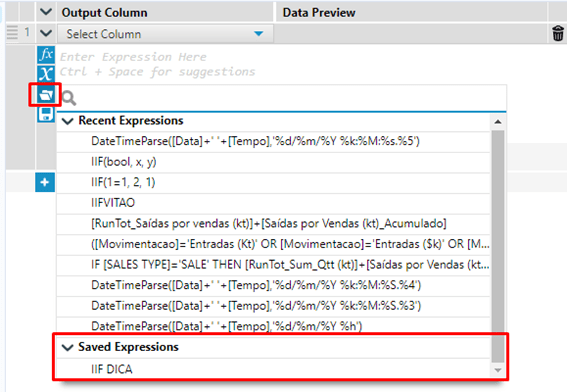Image resolution: width=567 pixels, height=392 pixels.
Task: Collapse the Saved Expressions section
Action: click(68, 347)
